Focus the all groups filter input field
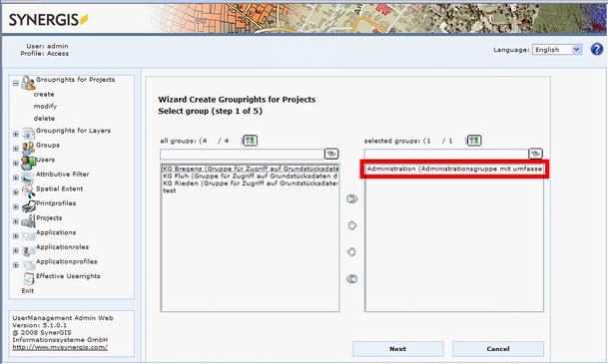 click(242, 155)
